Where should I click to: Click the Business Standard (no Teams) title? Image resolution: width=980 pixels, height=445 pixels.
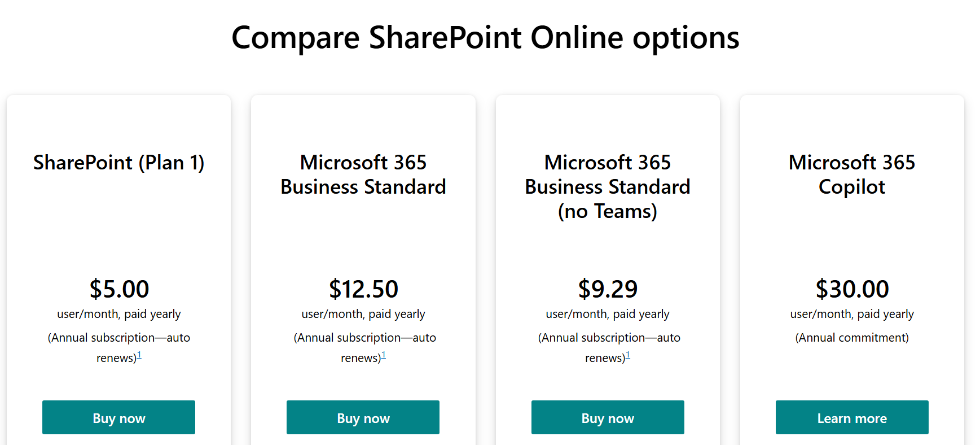click(607, 187)
